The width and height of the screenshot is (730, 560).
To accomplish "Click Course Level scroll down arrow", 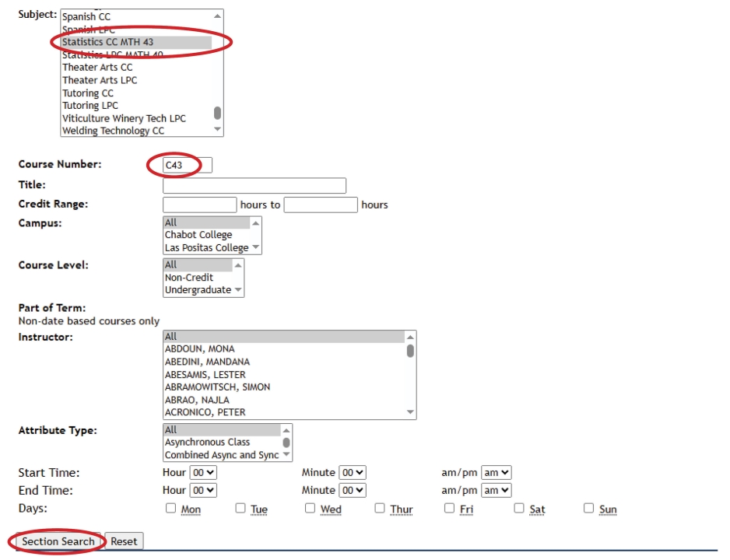I will (238, 289).
